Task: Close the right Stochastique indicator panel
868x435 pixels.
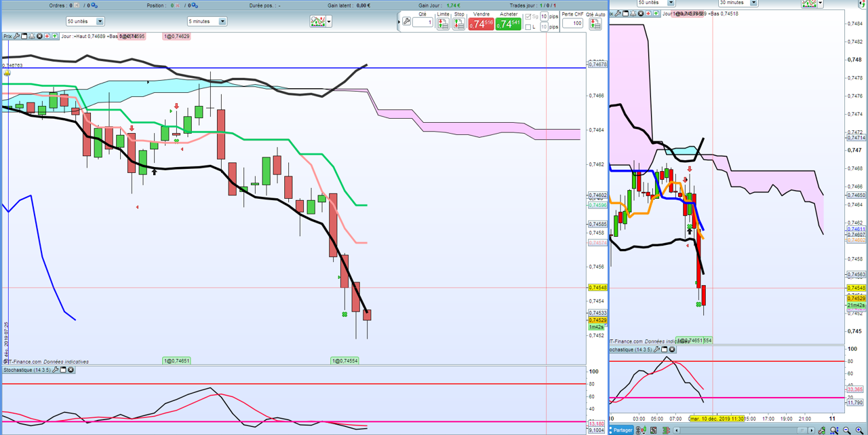Action: click(x=672, y=349)
